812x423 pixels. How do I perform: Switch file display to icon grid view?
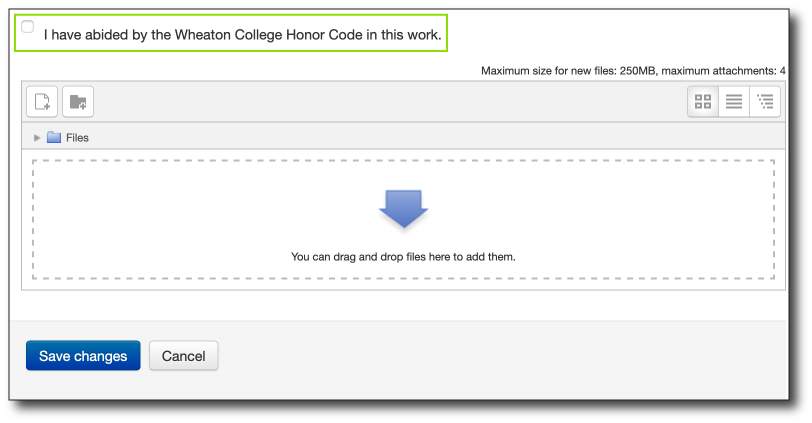point(703,101)
